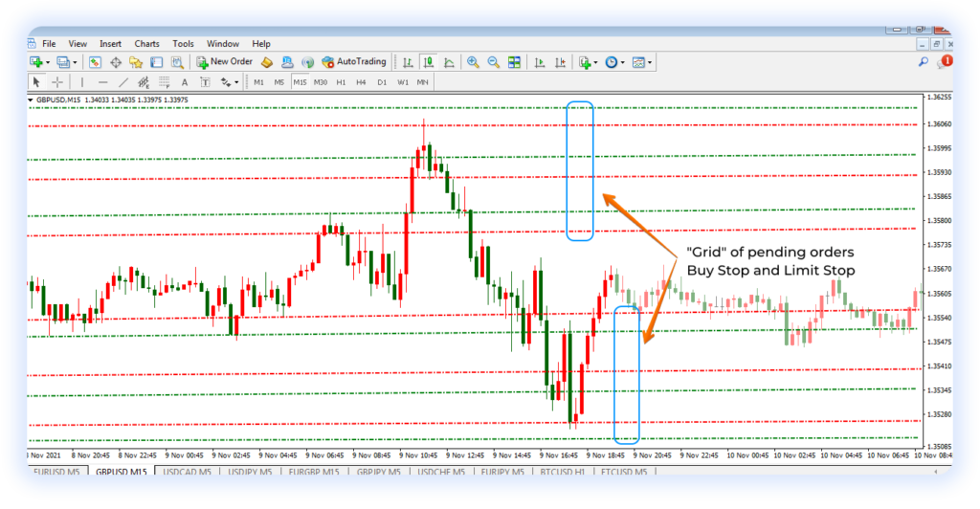Open search magnifier in top right
The width and height of the screenshot is (980, 509).
coord(924,61)
